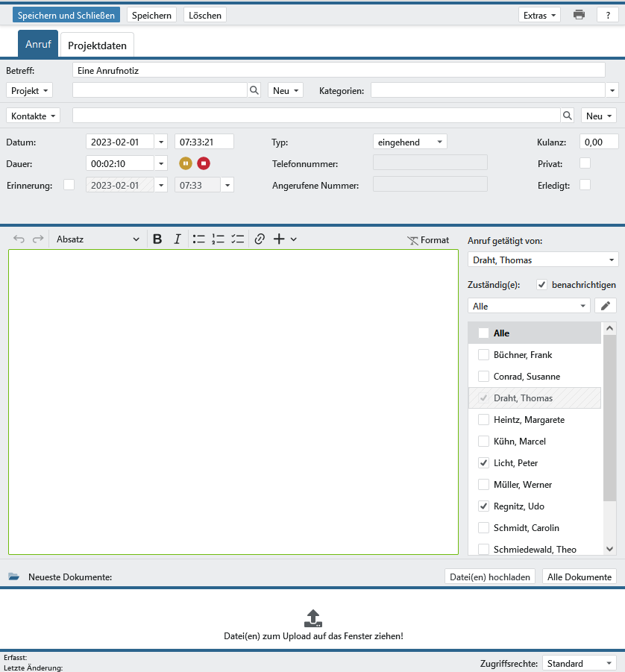The height and width of the screenshot is (672, 625).
Task: Stop the call duration timer
Action: 204,163
